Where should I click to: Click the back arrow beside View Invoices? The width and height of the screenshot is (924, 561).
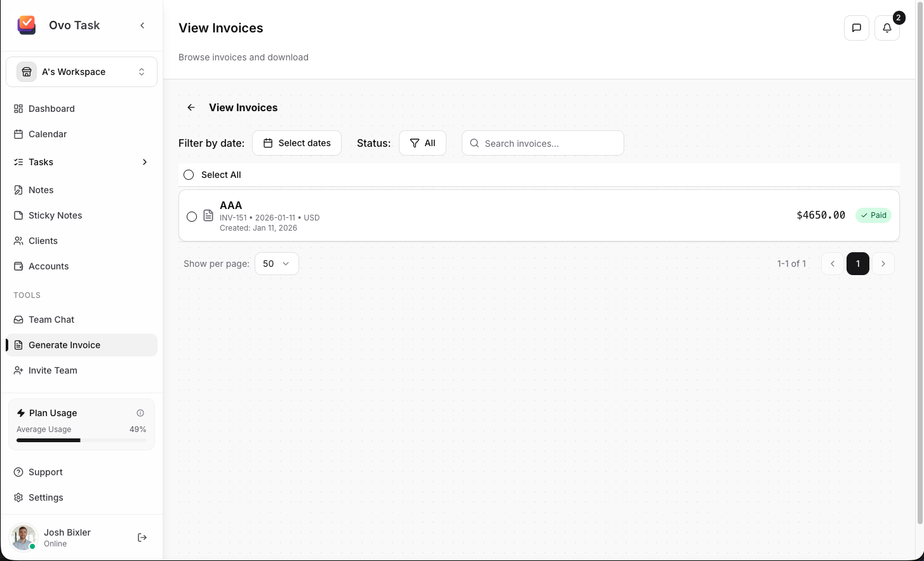(191, 107)
